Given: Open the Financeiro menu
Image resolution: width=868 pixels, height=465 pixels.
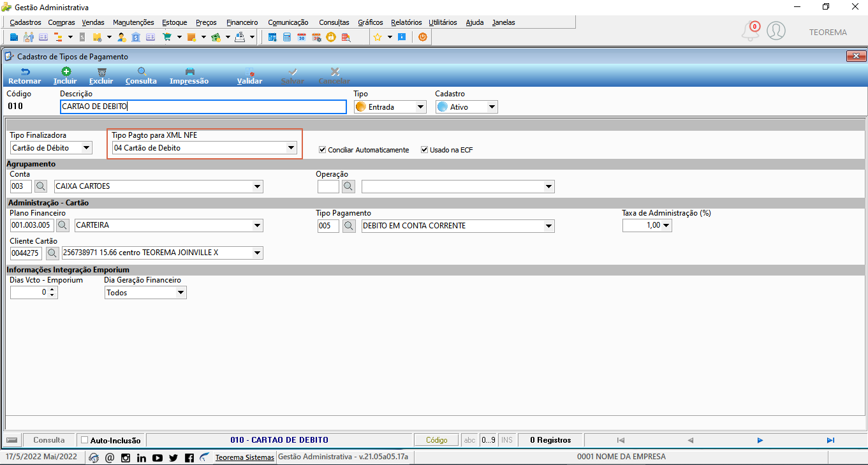Looking at the screenshot, I should 242,22.
